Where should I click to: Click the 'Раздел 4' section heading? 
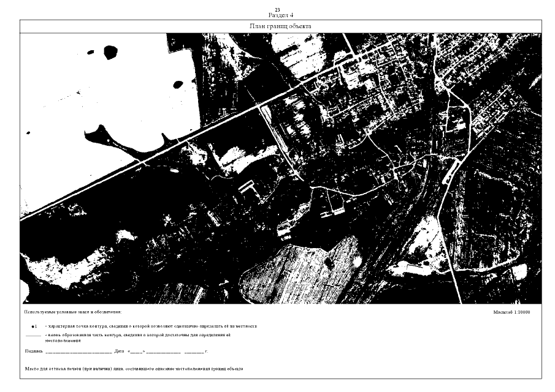point(281,15)
